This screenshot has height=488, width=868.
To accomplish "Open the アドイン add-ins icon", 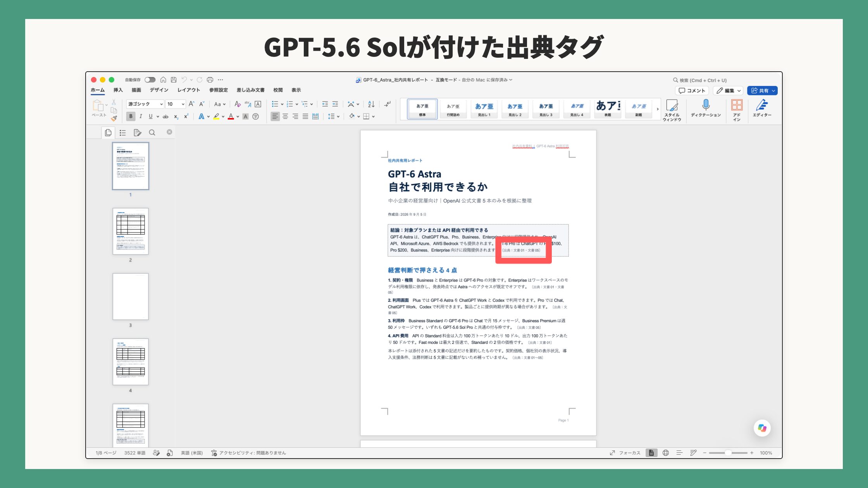I will pyautogui.click(x=737, y=110).
